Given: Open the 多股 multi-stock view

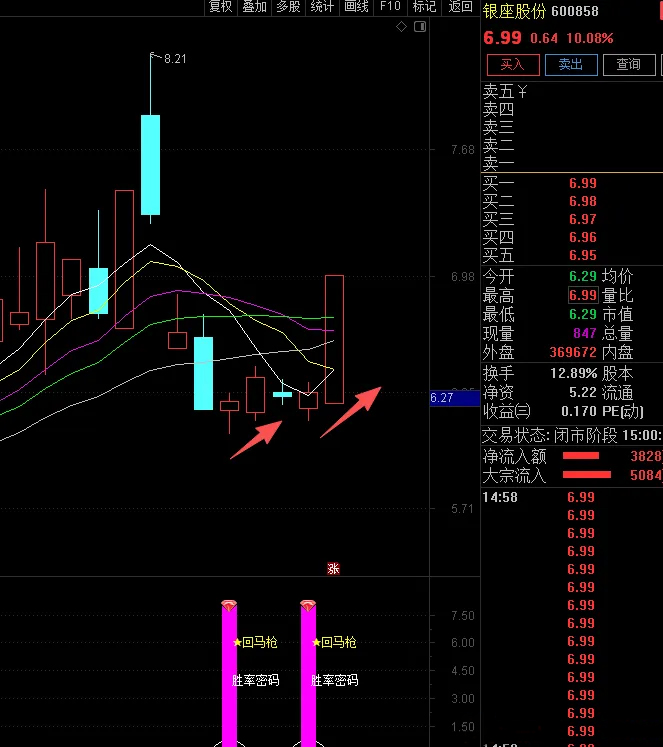Looking at the screenshot, I should (x=288, y=7).
